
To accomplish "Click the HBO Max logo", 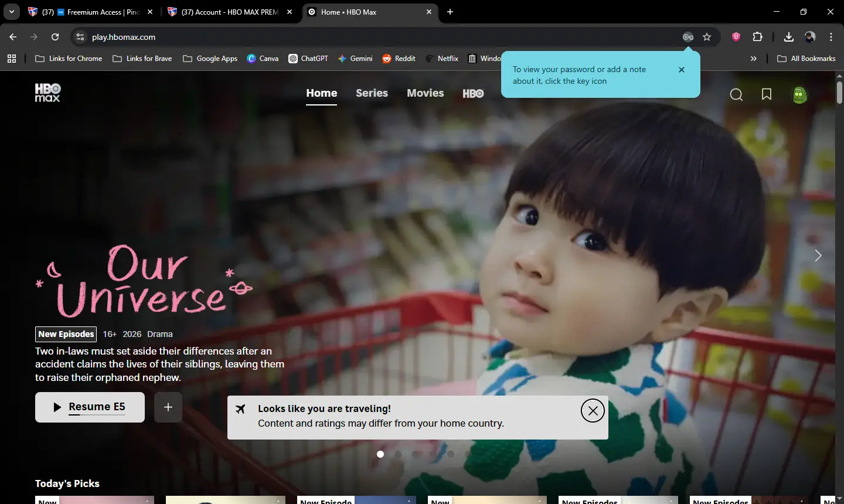I will (x=47, y=93).
